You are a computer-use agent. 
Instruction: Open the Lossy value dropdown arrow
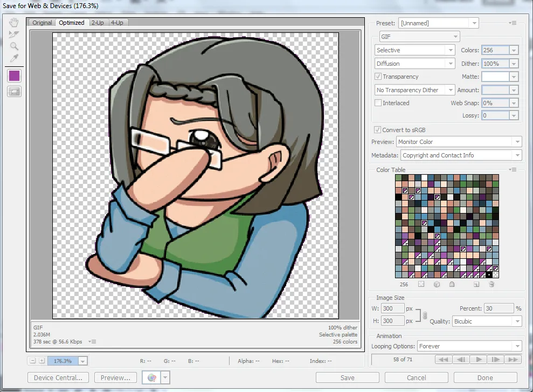click(x=514, y=115)
